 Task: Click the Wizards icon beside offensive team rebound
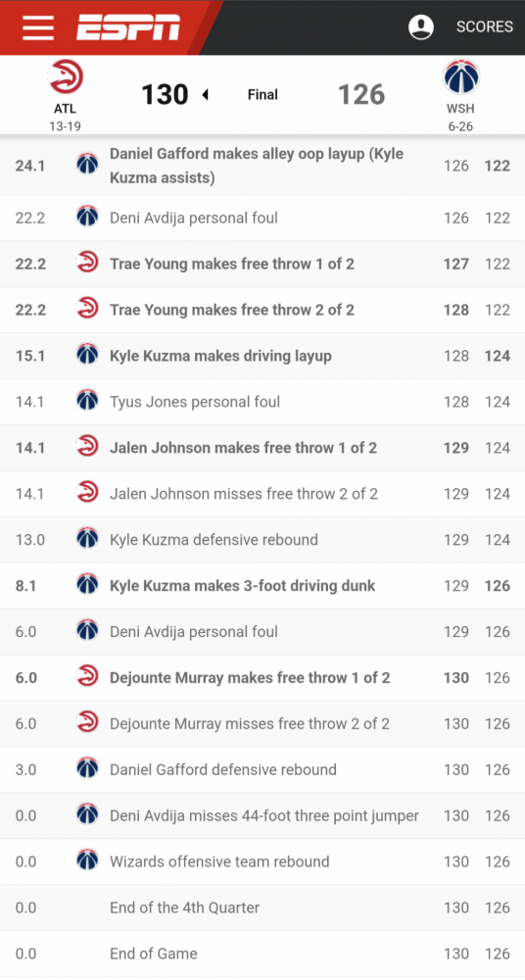[87, 861]
